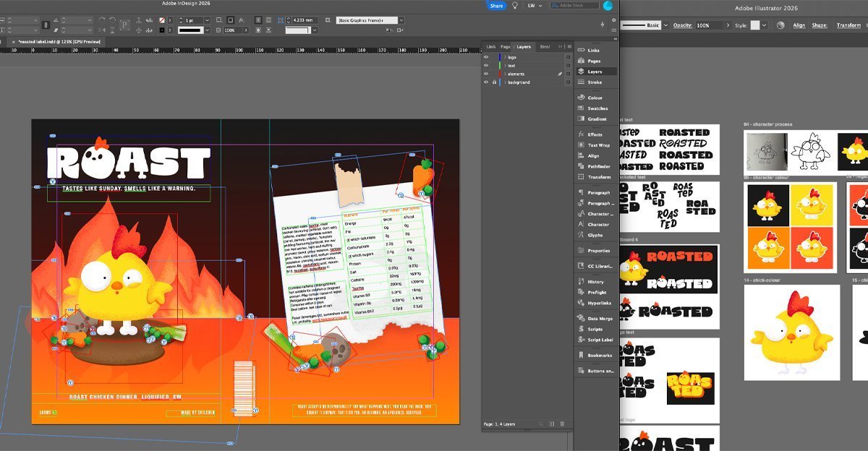Open the CC Libraries panel
Image resolution: width=868 pixels, height=451 pixels.
click(597, 266)
